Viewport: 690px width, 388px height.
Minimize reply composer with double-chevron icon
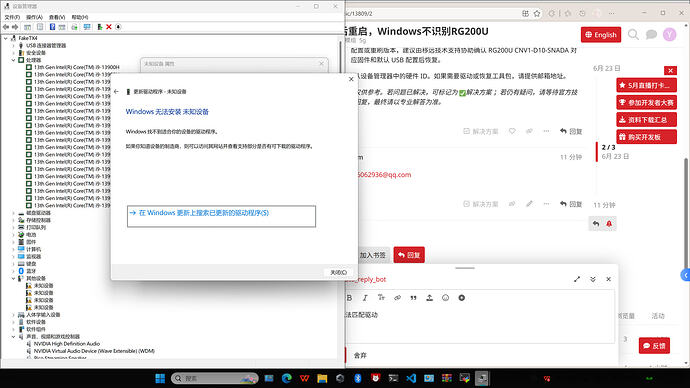(x=593, y=279)
